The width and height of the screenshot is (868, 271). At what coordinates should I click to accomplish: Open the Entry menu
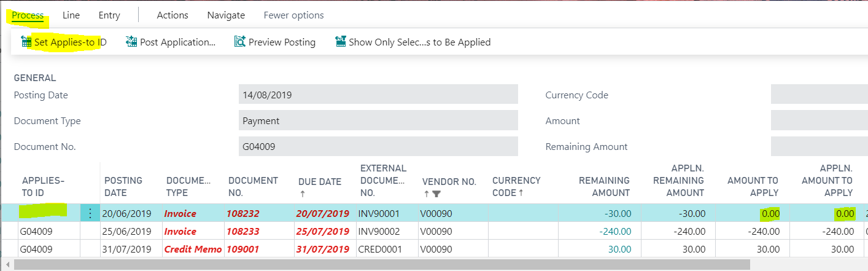pos(109,15)
